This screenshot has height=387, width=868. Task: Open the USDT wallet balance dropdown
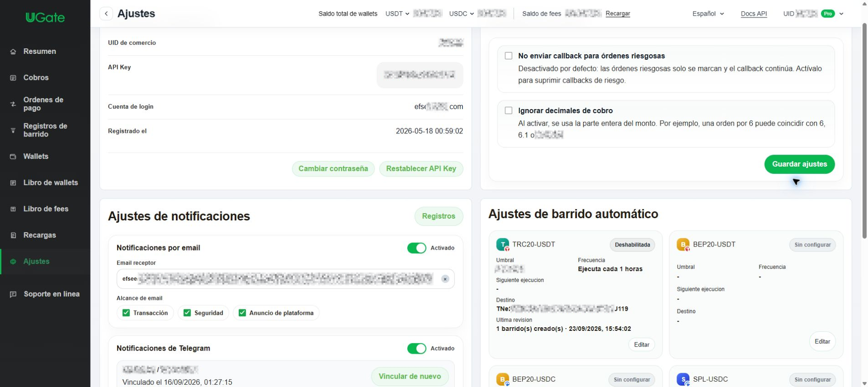pyautogui.click(x=397, y=14)
